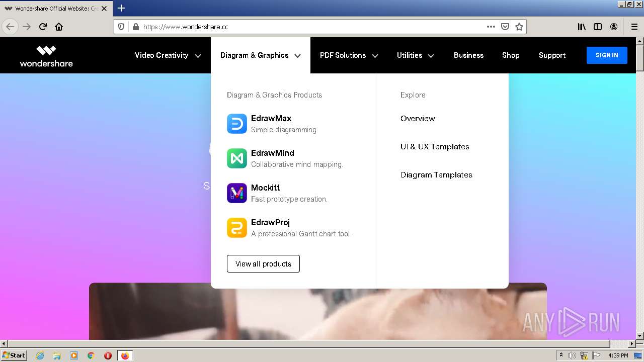The width and height of the screenshot is (644, 362).
Task: Open the EdrawProj product icon
Action: pos(236,228)
